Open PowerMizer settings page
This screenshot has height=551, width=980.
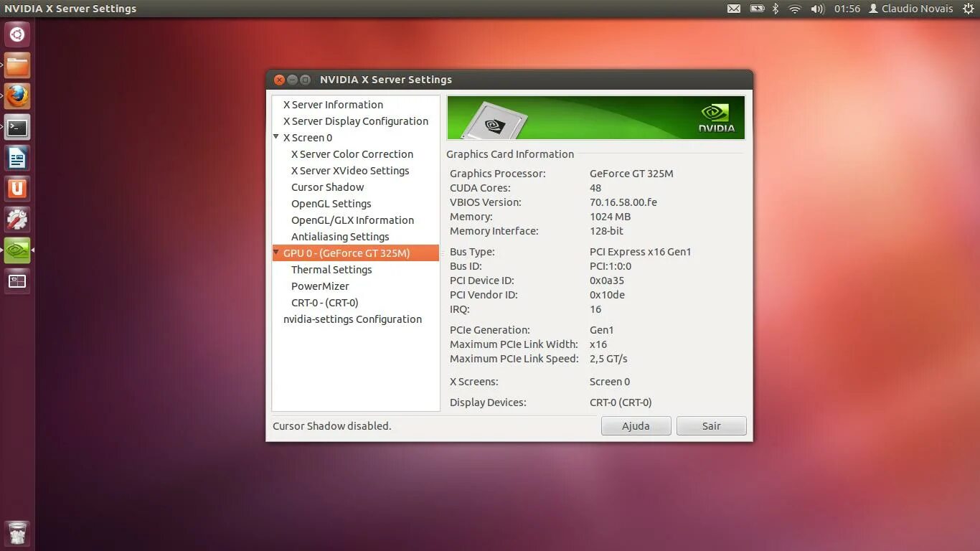[x=320, y=286]
